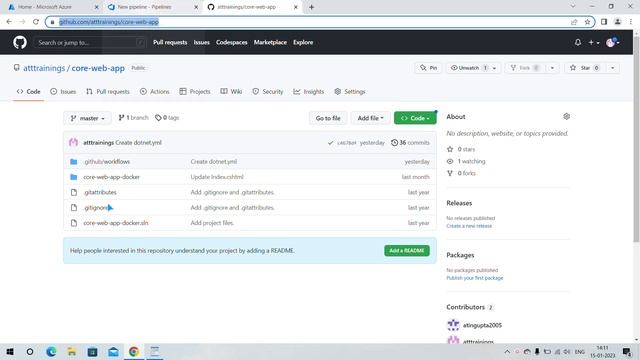This screenshot has height=360, width=640.
Task: View 0 tags link
Action: 167,118
